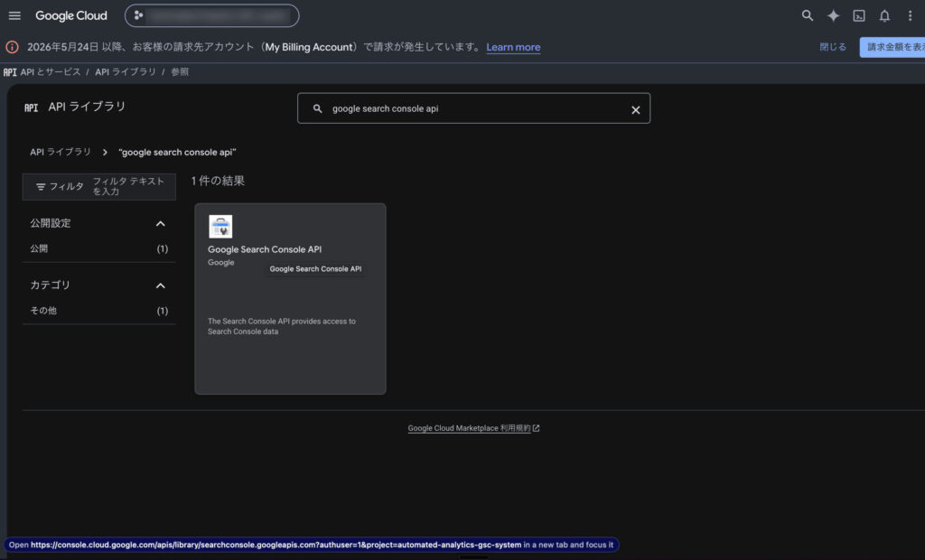This screenshot has height=560, width=925.
Task: Select the その他 category filter
Action: tap(99, 311)
